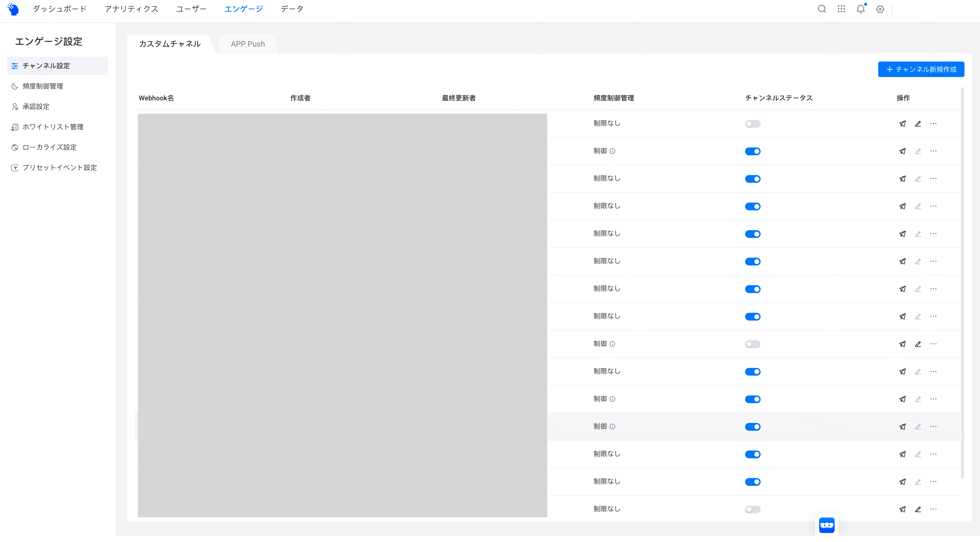Enable the channel status toggle in first row

click(752, 124)
